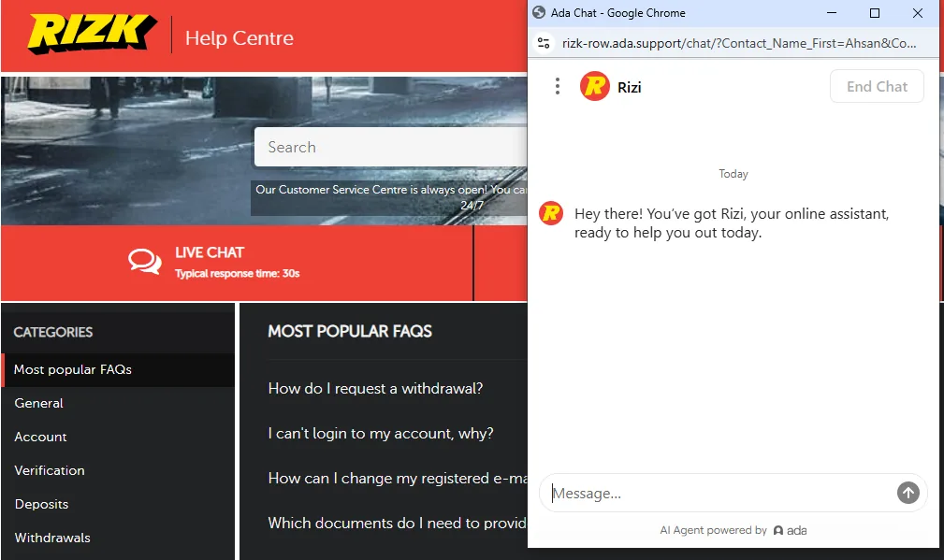Focus the Help Centre search field
Screen dimensions: 944x560
point(391,147)
